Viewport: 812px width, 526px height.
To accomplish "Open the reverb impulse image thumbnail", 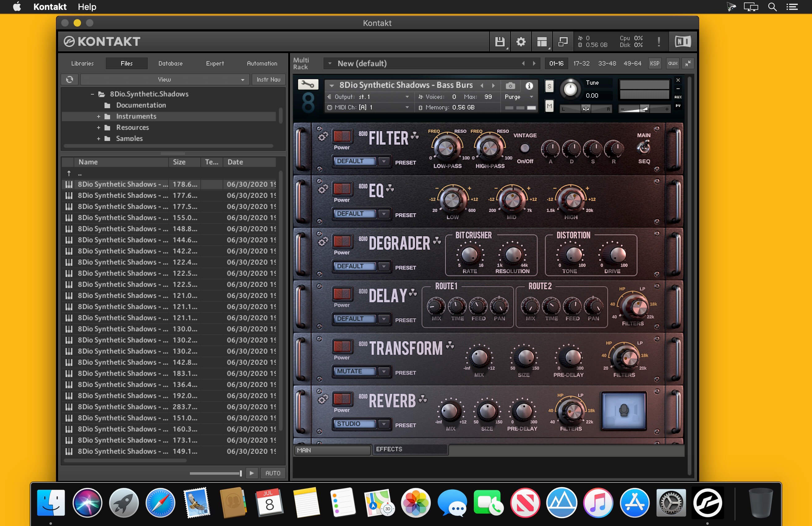I will [624, 410].
